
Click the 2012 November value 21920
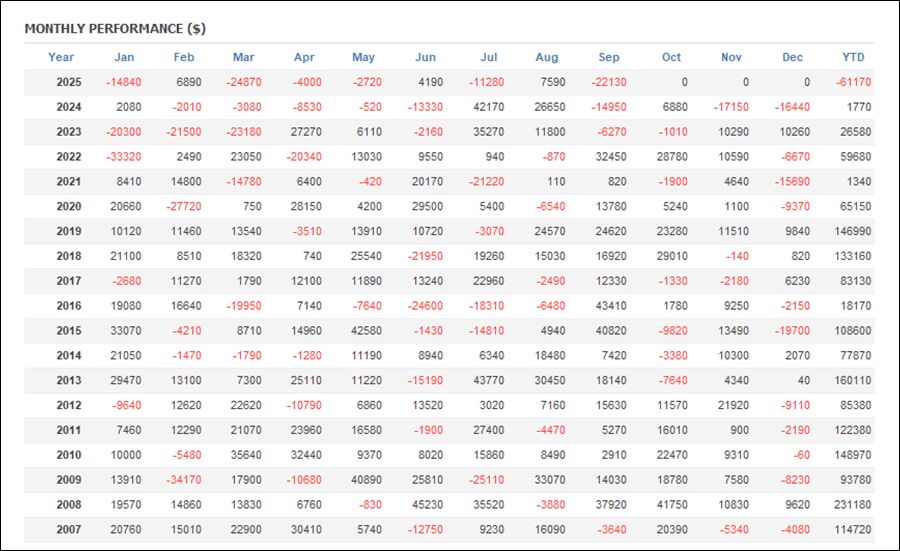tap(731, 407)
